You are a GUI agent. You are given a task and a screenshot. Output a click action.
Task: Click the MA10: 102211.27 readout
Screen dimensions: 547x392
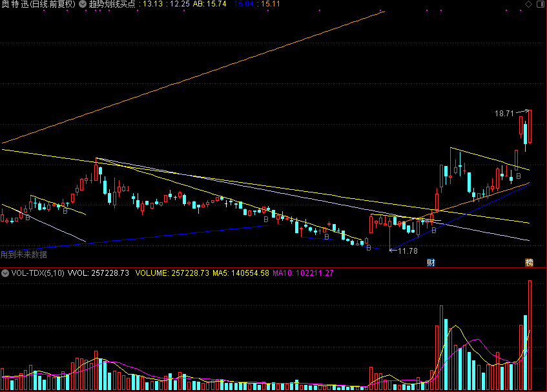303,273
